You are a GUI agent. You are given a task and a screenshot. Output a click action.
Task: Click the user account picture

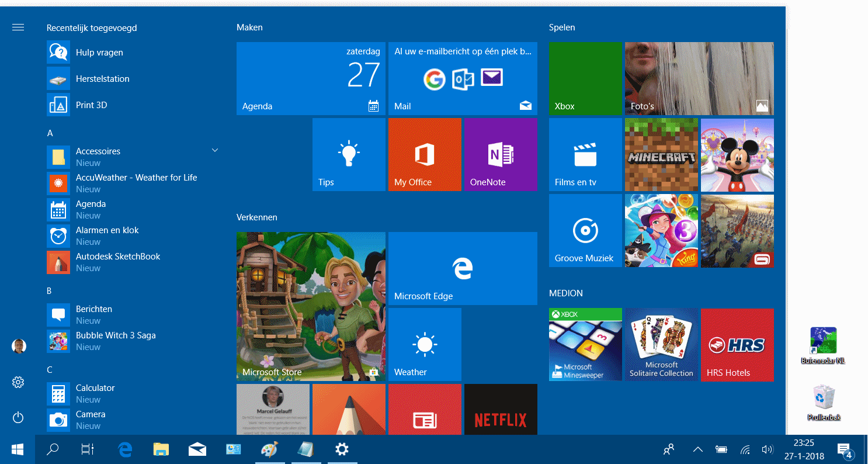(19, 346)
